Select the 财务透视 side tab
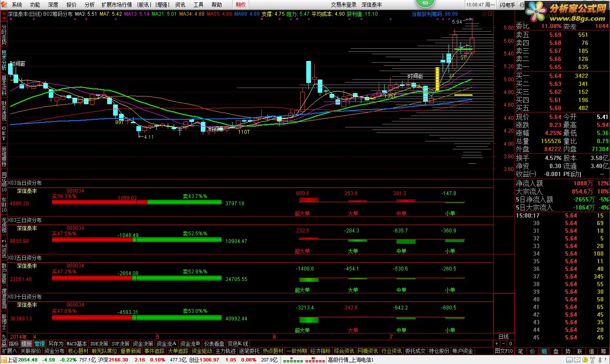610x364 pixels. [x=4, y=111]
